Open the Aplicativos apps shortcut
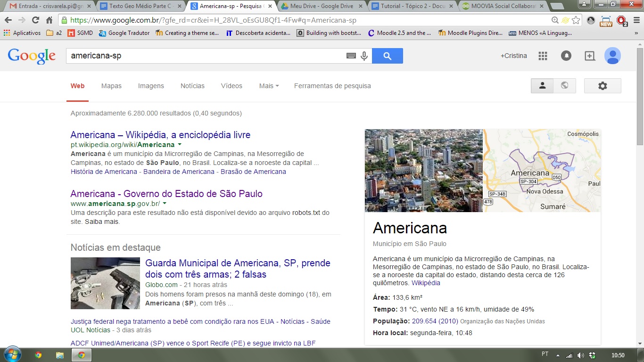644x362 pixels. pos(22,33)
